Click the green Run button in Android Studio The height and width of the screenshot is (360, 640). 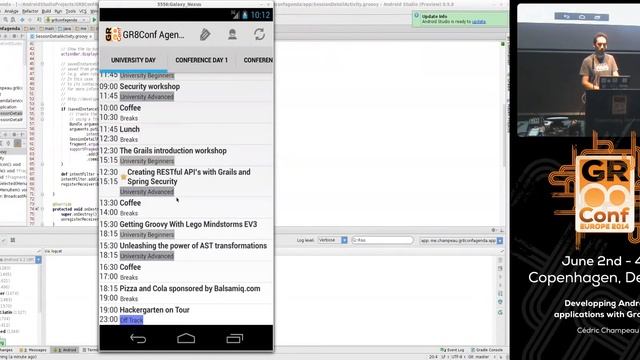[94, 20]
